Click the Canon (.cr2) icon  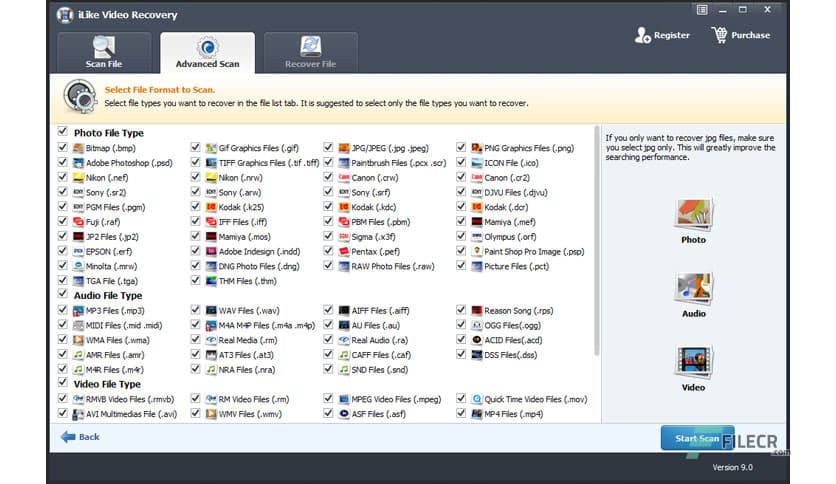tap(477, 178)
